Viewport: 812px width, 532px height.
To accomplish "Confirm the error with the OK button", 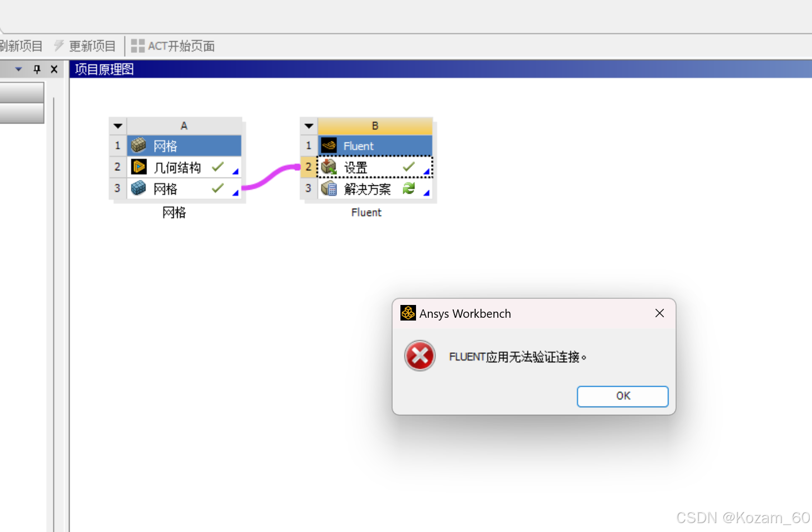I will point(623,396).
